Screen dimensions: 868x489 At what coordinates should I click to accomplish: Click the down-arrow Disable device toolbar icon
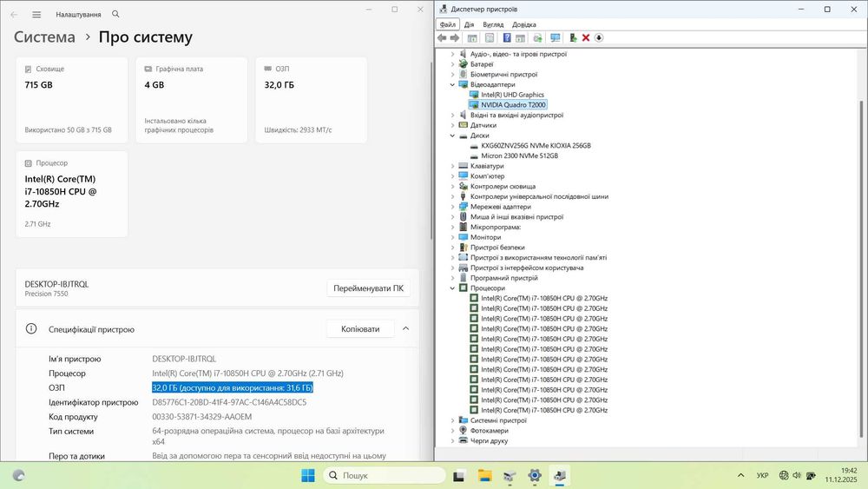(x=599, y=37)
